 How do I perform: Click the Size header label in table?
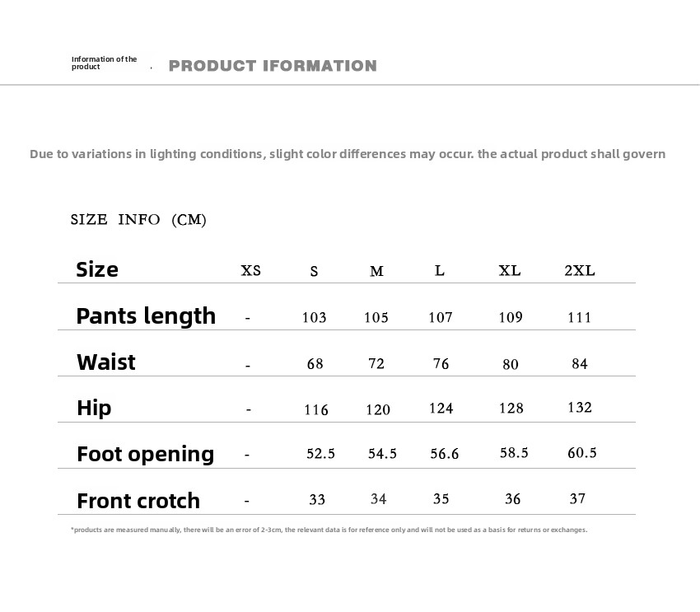click(97, 269)
